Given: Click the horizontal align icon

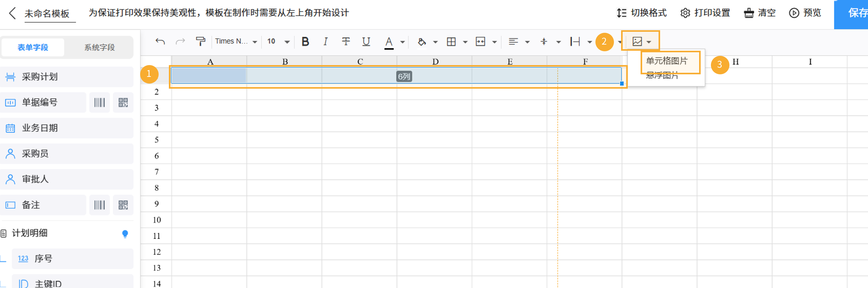Looking at the screenshot, I should click(513, 42).
